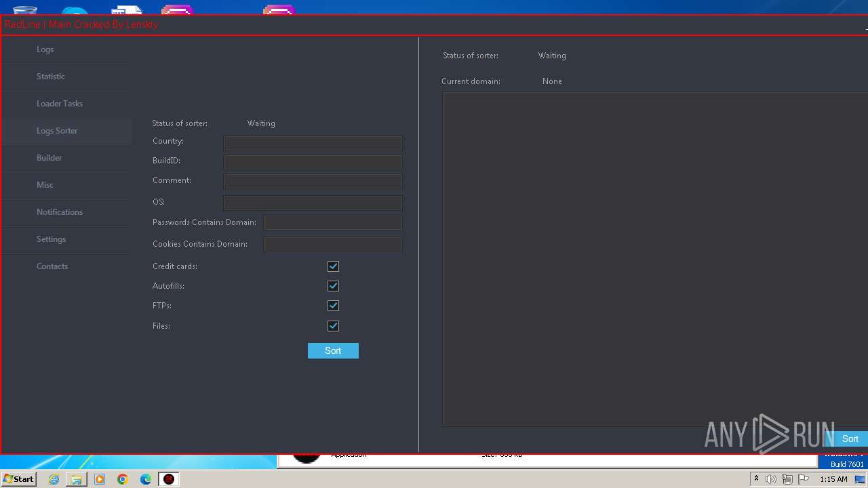Click the Status of sorter label above Country
Image resolution: width=868 pixels, height=488 pixels.
point(180,123)
